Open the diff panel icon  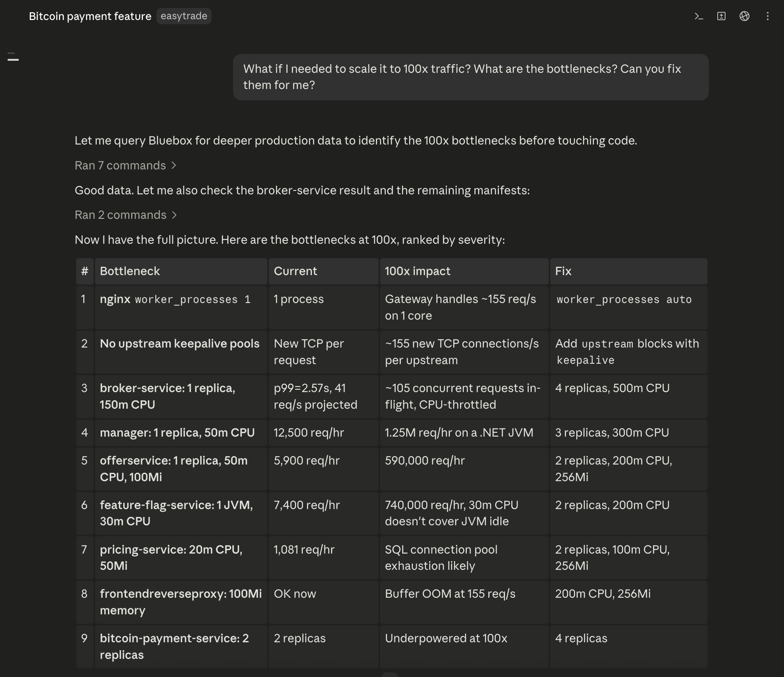point(721,16)
